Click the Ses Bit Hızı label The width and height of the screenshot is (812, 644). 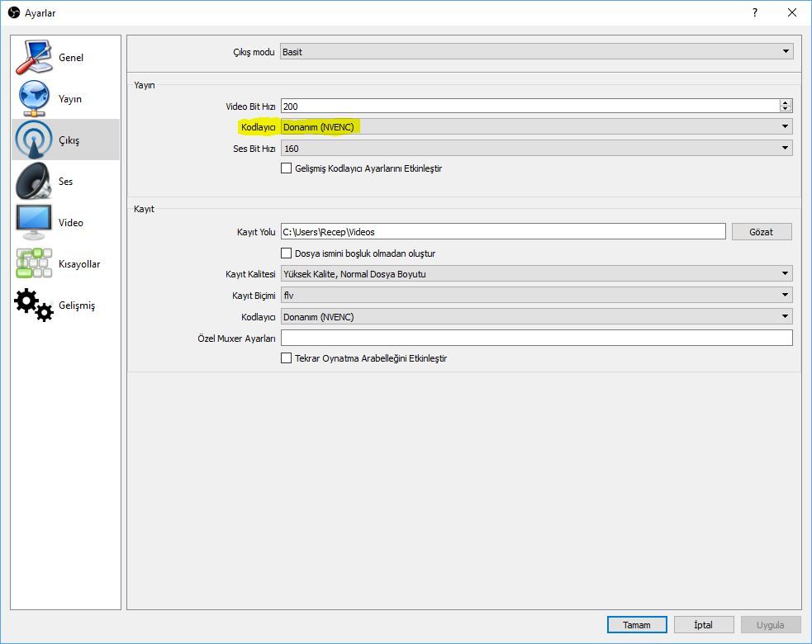[254, 149]
